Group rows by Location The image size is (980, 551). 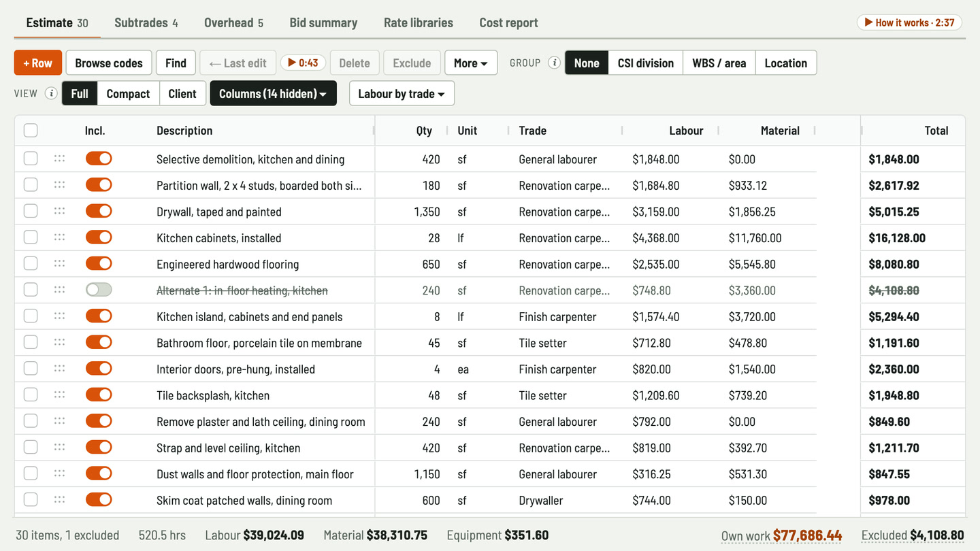click(x=786, y=63)
